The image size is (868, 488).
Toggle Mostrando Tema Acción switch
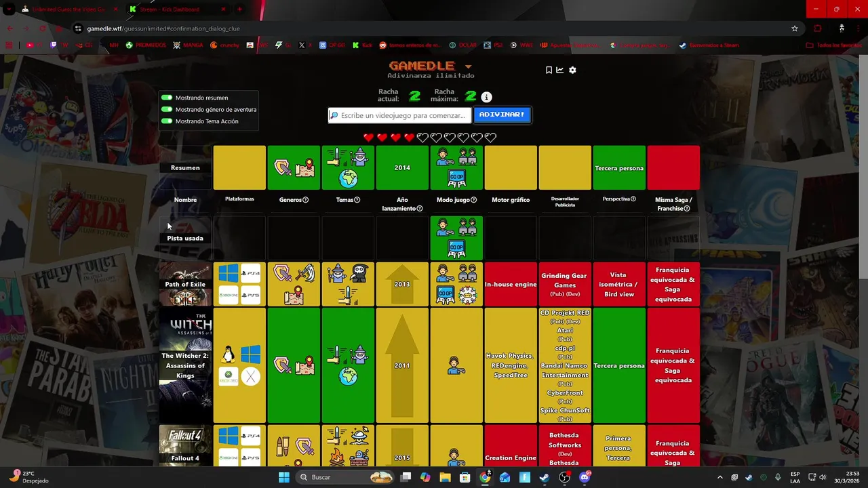167,121
